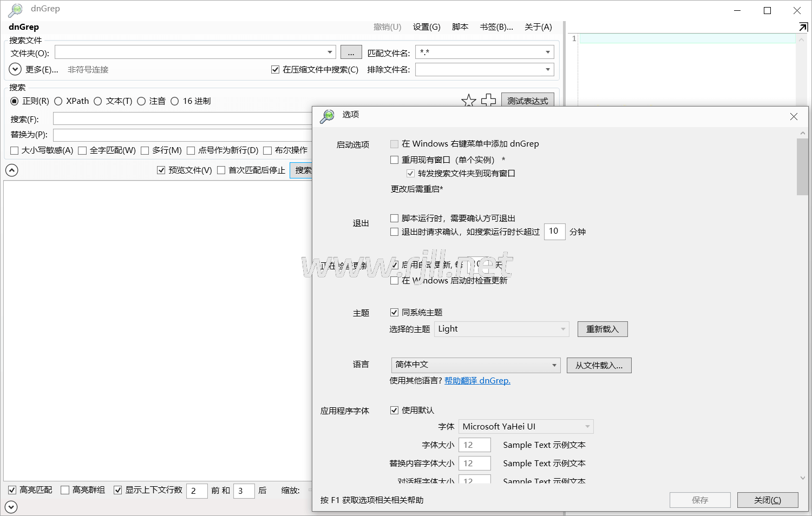Click the star bookmark icon
The image size is (812, 516).
(x=468, y=101)
